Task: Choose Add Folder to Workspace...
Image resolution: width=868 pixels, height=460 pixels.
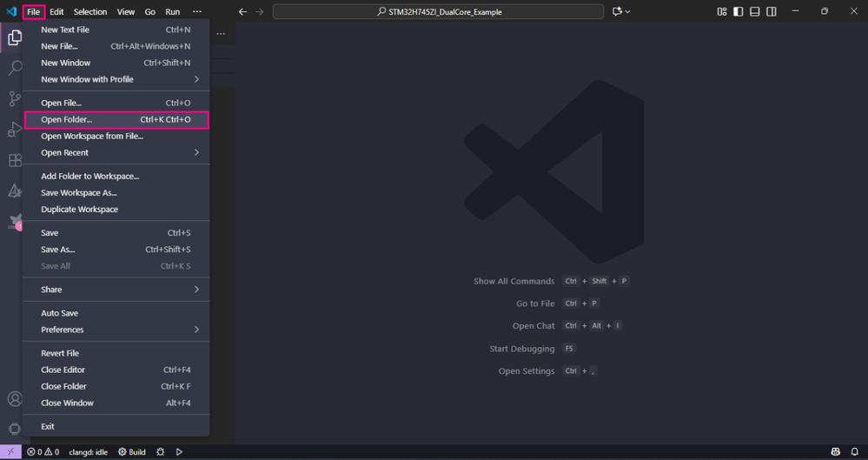Action: click(116, 177)
